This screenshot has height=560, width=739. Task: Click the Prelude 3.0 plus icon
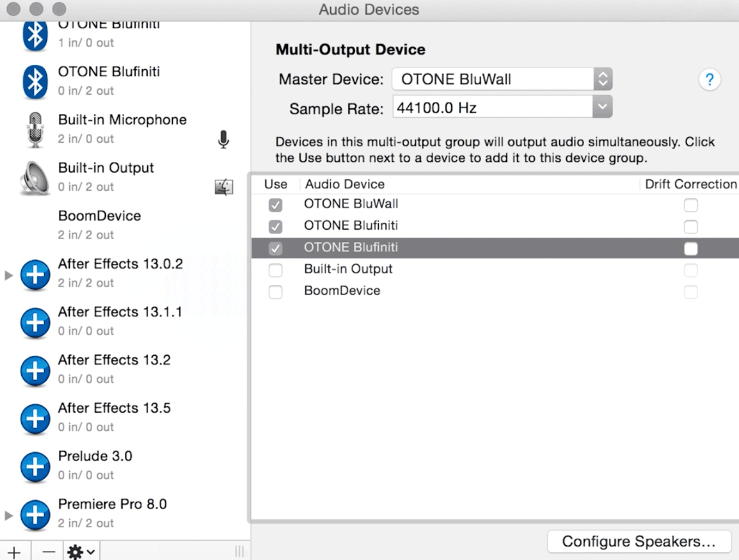[35, 466]
